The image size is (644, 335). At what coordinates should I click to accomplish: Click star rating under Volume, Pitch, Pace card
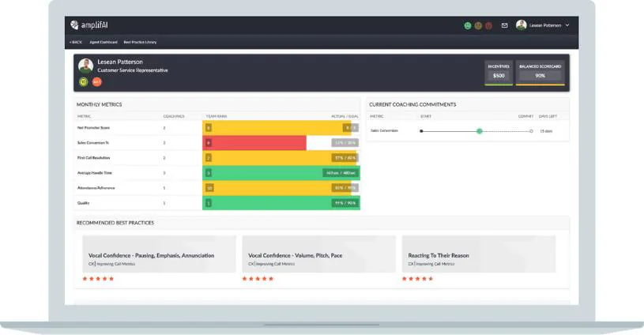(x=258, y=279)
